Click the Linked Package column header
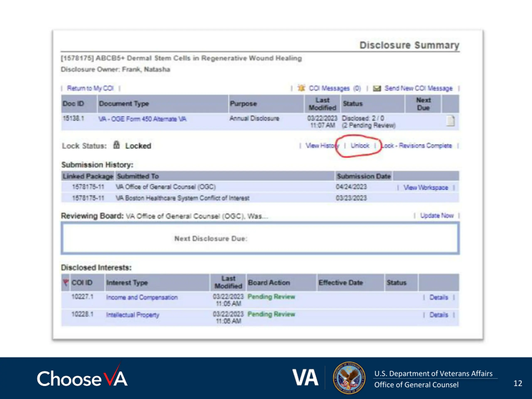Image resolution: width=532 pixels, height=399 pixels. [x=88, y=176]
